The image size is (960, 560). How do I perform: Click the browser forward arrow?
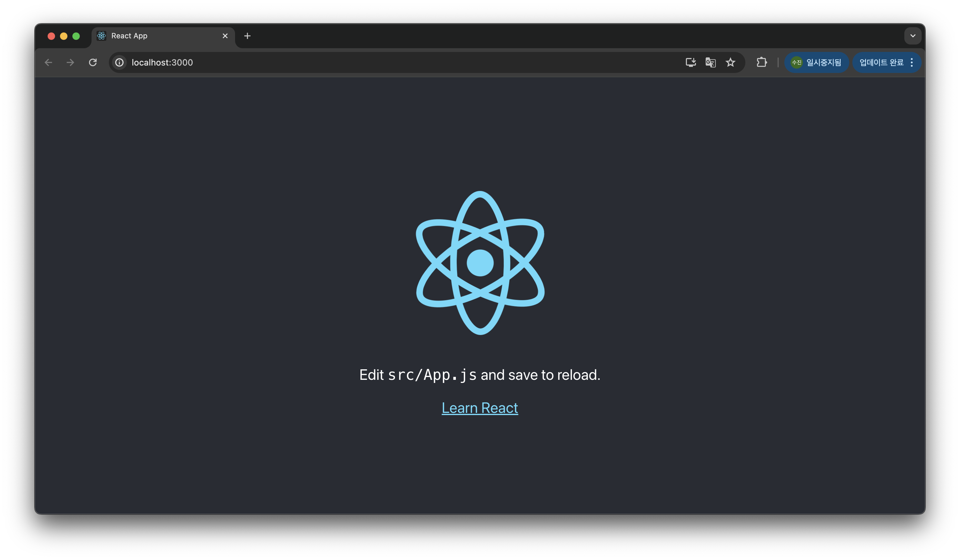(71, 62)
